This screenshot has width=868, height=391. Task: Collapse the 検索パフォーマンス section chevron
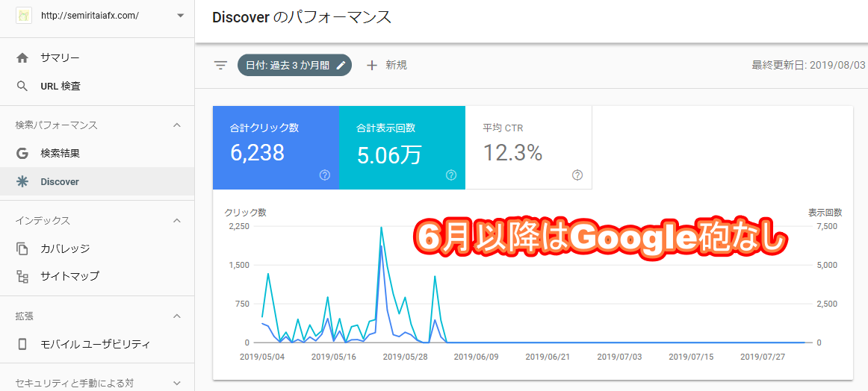(x=177, y=125)
